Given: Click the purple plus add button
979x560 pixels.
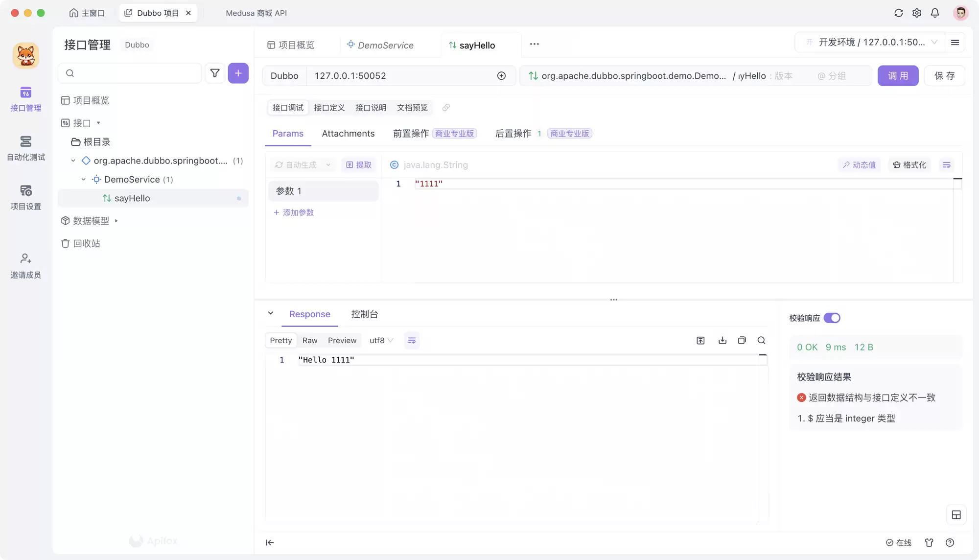Looking at the screenshot, I should (238, 73).
